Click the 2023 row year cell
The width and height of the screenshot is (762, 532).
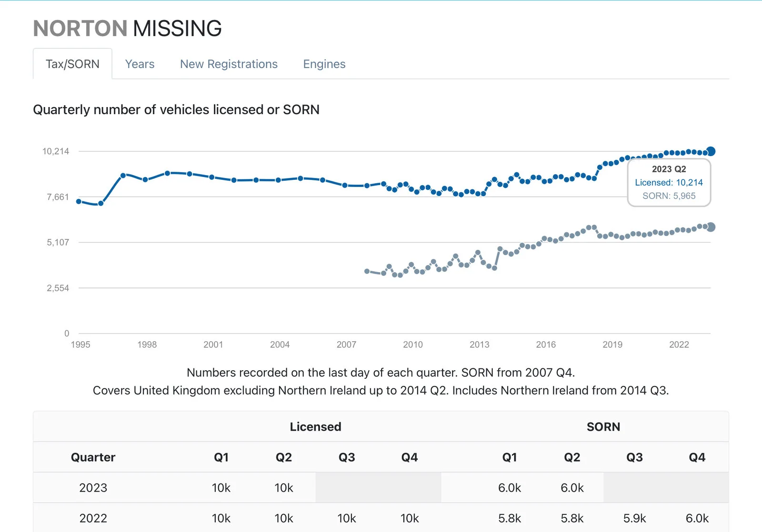[93, 488]
